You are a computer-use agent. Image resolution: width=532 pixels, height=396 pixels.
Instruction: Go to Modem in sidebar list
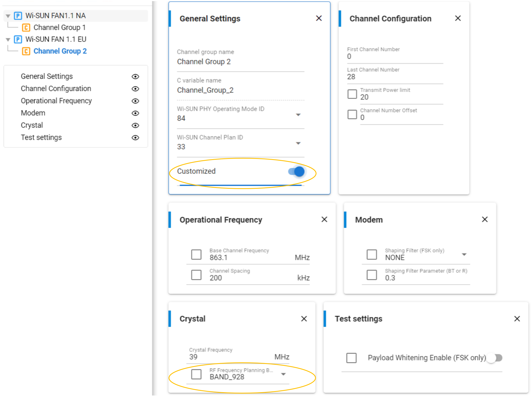[x=33, y=113]
